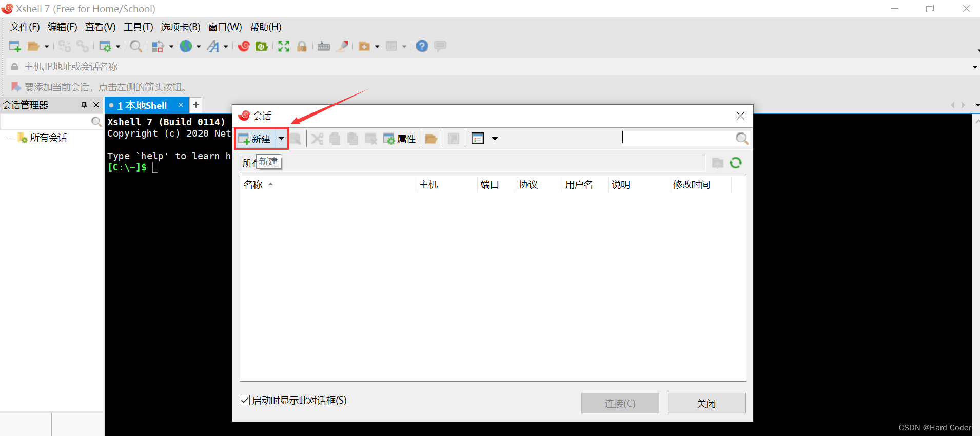Select 所有会话 in the session tree
Image resolution: width=980 pixels, height=436 pixels.
point(48,138)
